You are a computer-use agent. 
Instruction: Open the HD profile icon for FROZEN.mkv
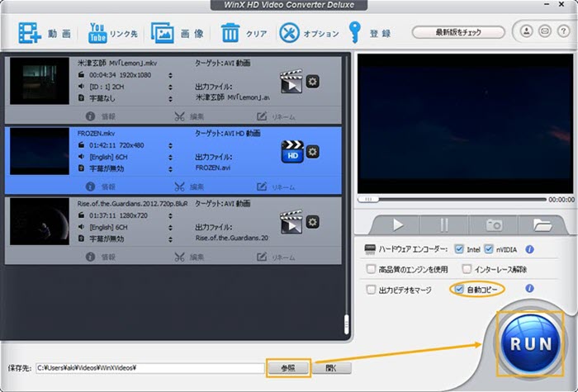tap(292, 151)
